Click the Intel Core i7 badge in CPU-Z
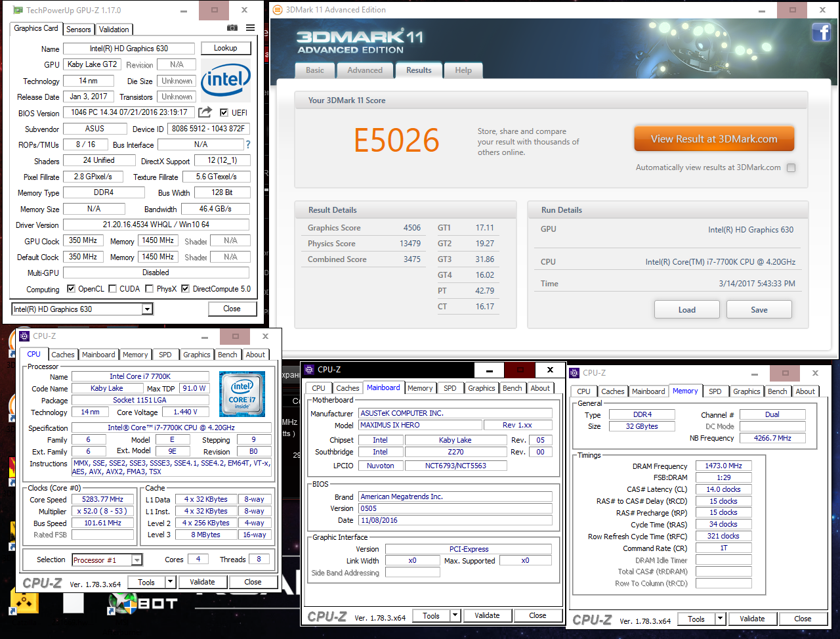 coord(242,394)
